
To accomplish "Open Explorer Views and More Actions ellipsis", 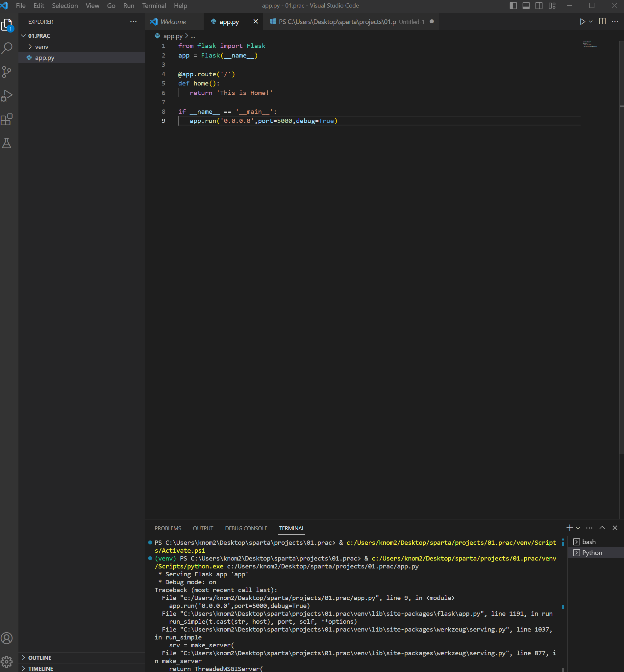I will [133, 22].
